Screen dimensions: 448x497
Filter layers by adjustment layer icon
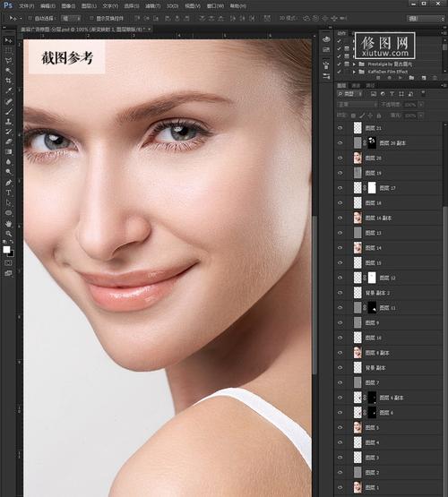click(x=383, y=94)
